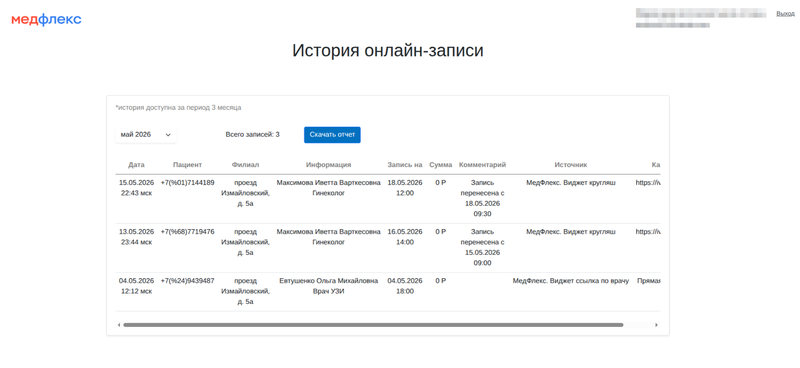The width and height of the screenshot is (800, 368).
Task: Click the История онлайн-записи heading
Action: click(388, 51)
